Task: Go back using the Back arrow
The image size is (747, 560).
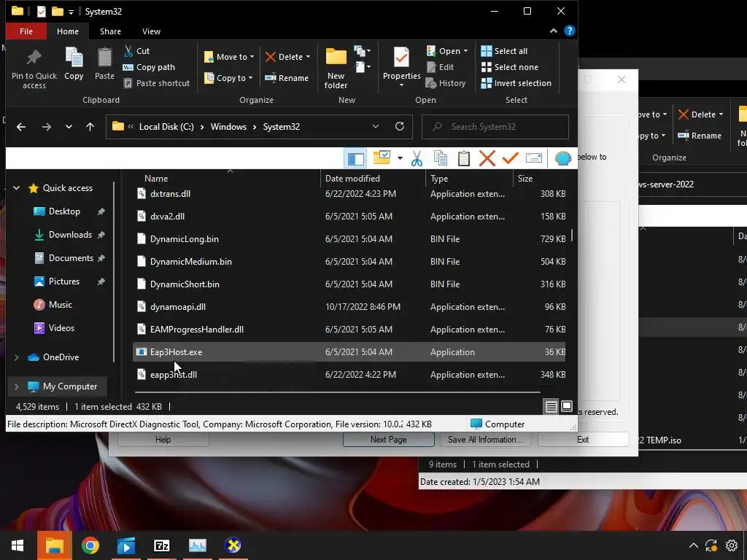Action: tap(21, 127)
